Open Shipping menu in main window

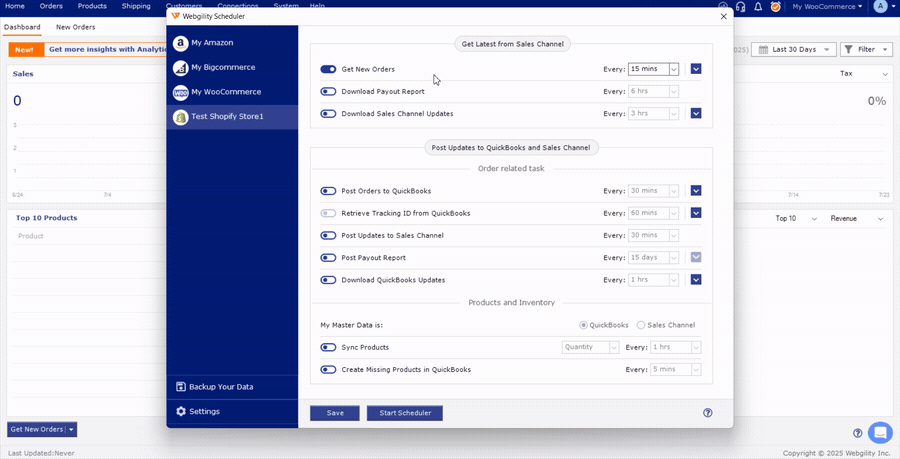click(136, 6)
